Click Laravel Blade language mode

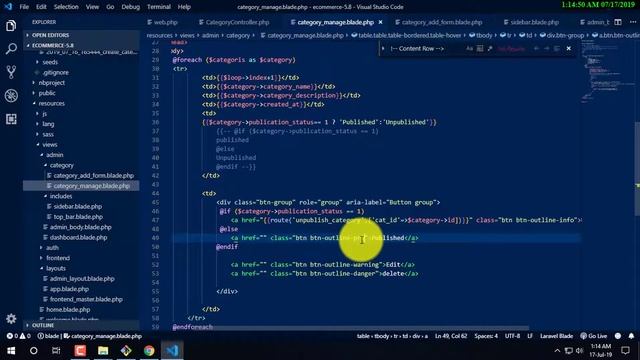pos(556,336)
